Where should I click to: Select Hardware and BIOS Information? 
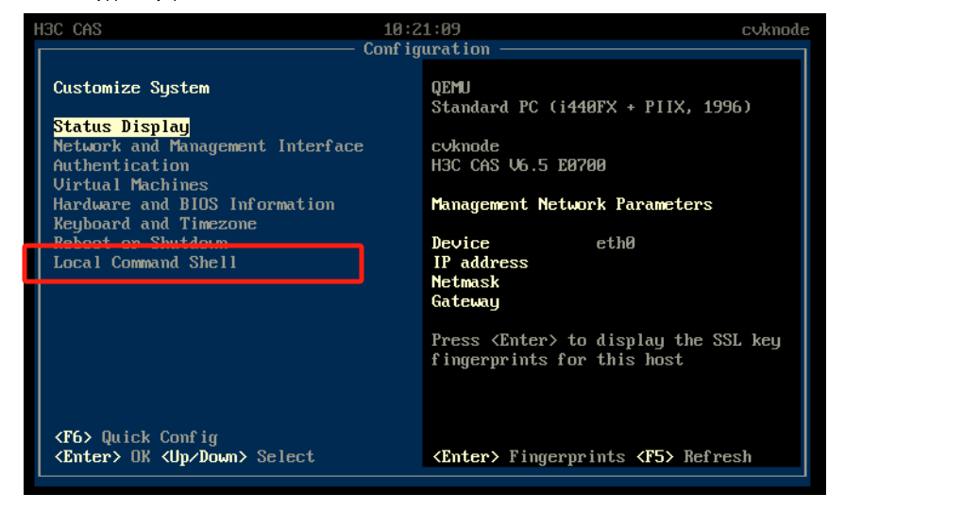click(194, 204)
